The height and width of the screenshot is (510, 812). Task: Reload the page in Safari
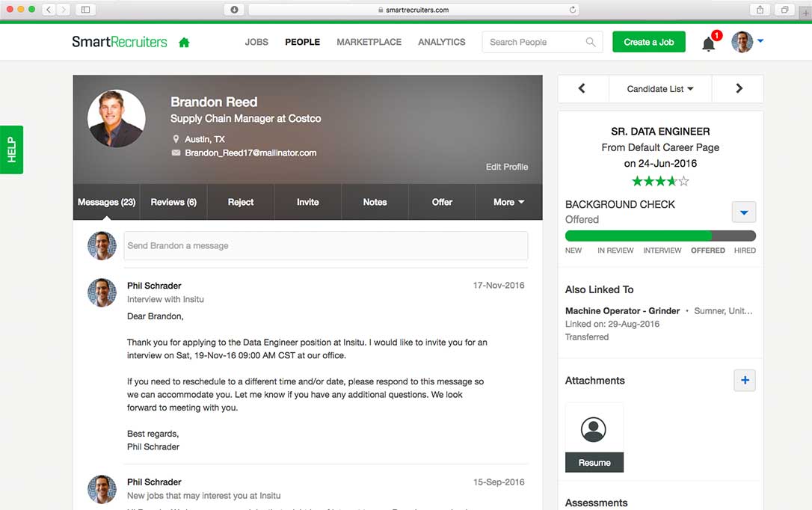point(572,9)
